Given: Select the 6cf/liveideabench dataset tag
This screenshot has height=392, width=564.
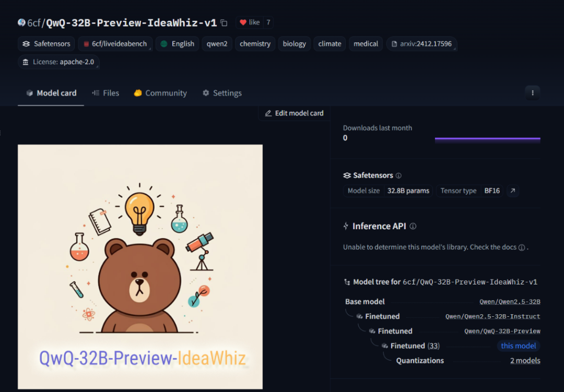Looking at the screenshot, I should click(x=115, y=44).
